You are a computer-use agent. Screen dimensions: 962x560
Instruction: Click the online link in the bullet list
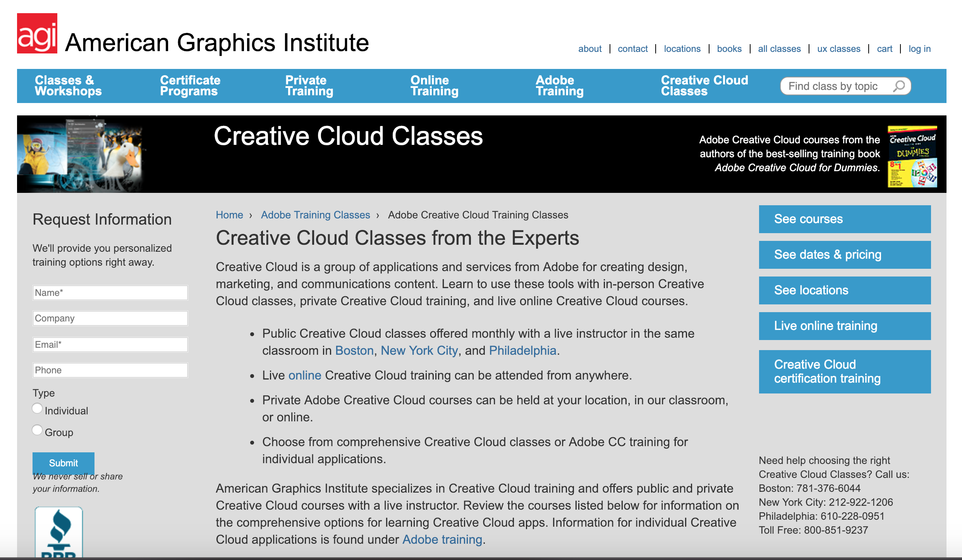point(305,375)
